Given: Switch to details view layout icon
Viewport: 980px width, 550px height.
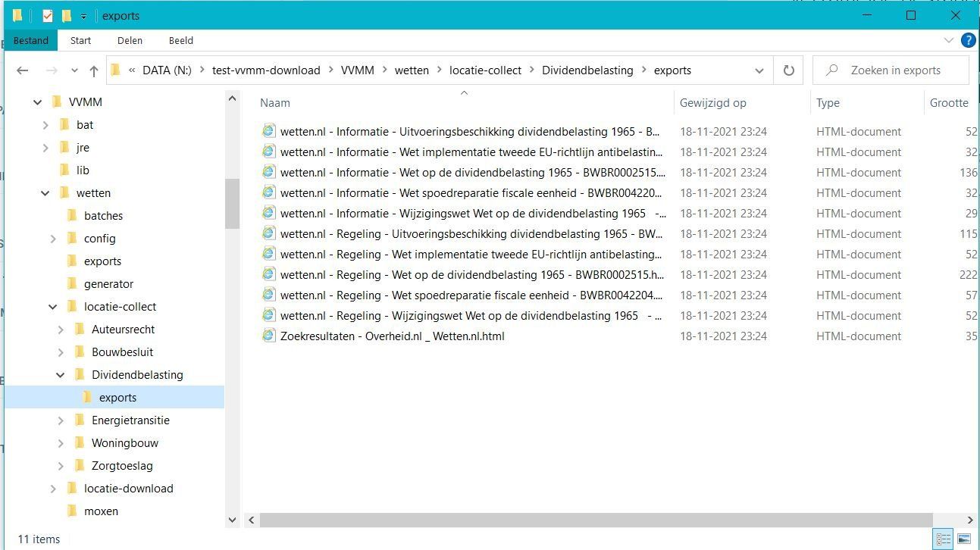Looking at the screenshot, I should pyautogui.click(x=944, y=539).
